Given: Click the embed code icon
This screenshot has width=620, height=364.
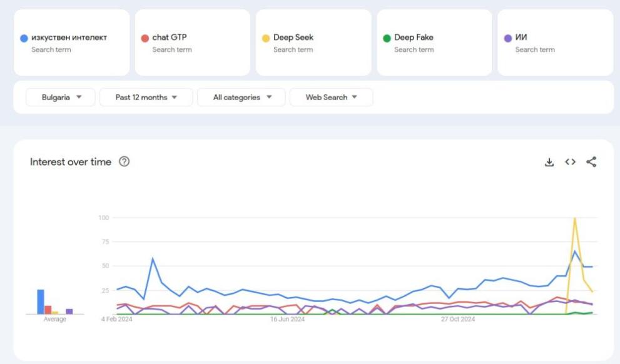Looking at the screenshot, I should pos(570,162).
